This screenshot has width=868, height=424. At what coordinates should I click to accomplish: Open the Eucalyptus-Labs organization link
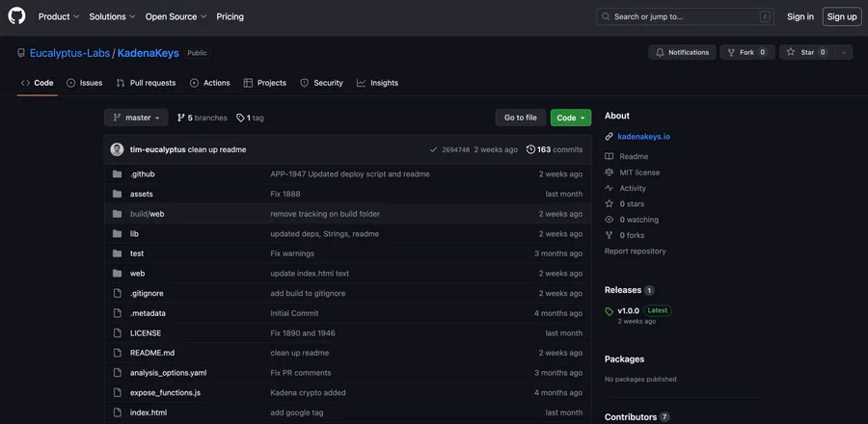[x=69, y=53]
